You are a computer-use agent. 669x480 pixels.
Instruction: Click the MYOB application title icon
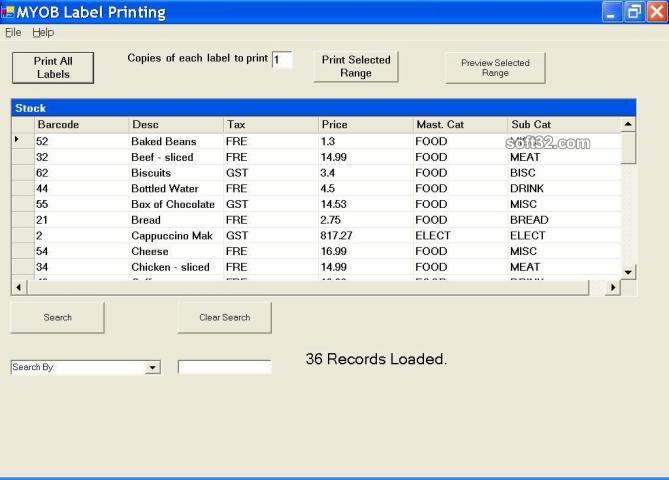(8, 12)
